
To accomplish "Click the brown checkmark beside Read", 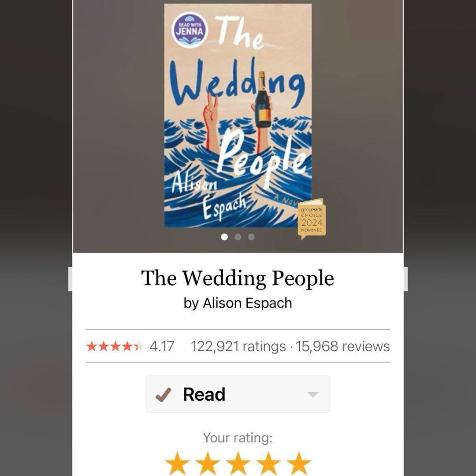I will [164, 394].
